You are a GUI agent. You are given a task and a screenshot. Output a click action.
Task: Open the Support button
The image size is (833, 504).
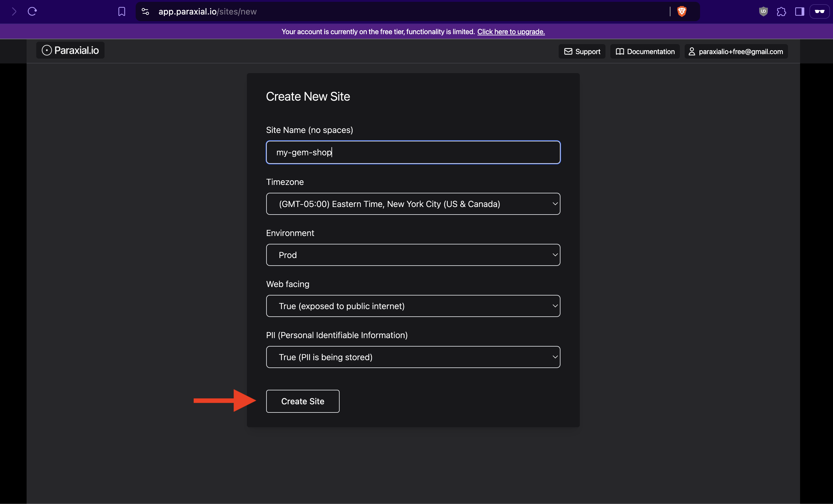582,51
